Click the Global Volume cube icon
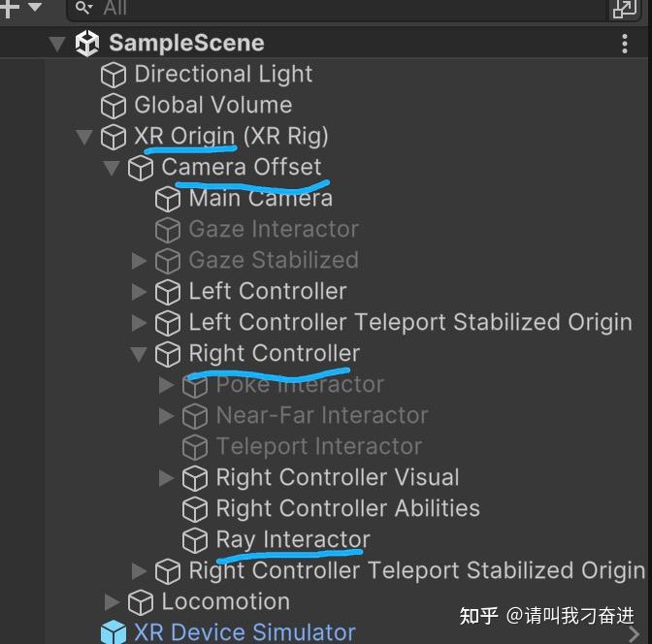Viewport: 652px width, 644px height. pos(114,106)
